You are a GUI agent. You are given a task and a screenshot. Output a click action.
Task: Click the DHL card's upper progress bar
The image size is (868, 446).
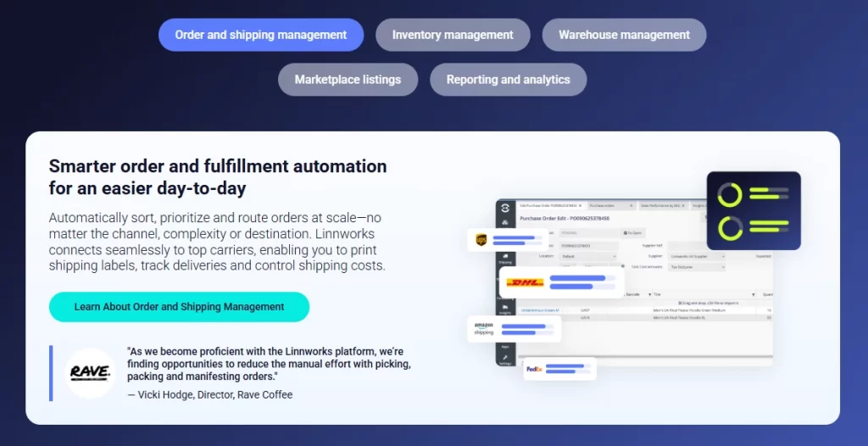(x=582, y=278)
